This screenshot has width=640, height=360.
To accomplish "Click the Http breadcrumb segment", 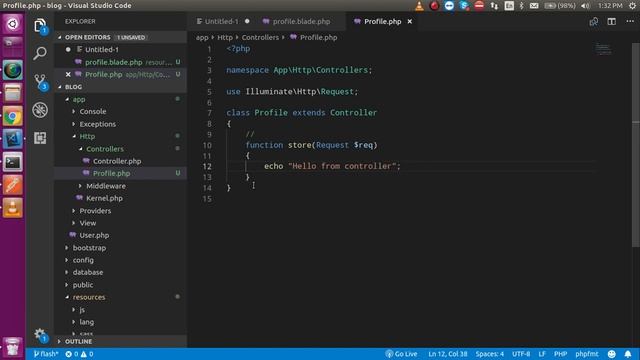I will [x=225, y=38].
